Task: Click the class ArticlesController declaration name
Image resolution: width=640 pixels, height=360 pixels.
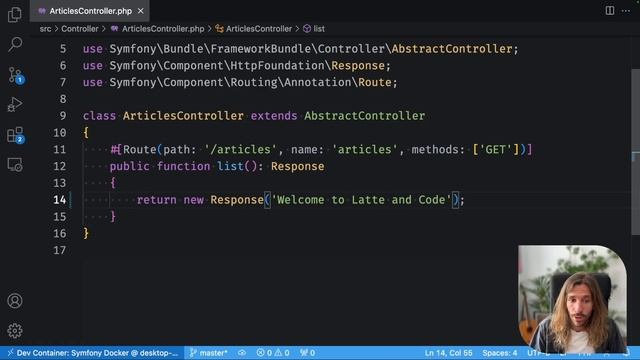Action: pyautogui.click(x=183, y=116)
